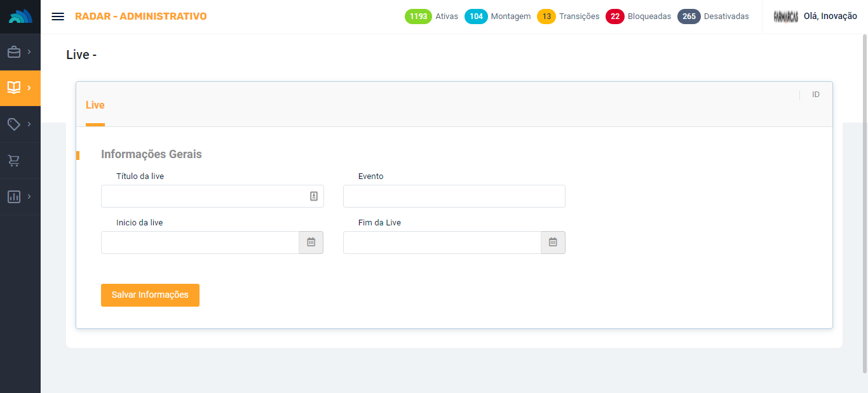
Task: Click the contact icon inside Título field
Action: (313, 196)
